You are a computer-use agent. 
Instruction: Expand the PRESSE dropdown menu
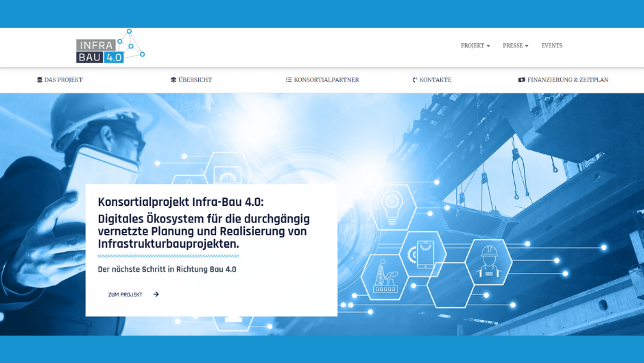516,45
